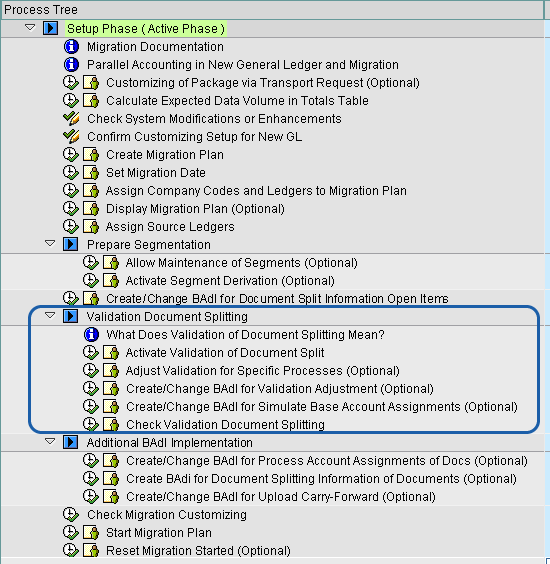This screenshot has width=550, height=564.
Task: Select Display Migration Plan (Optional) entry
Action: tap(195, 209)
